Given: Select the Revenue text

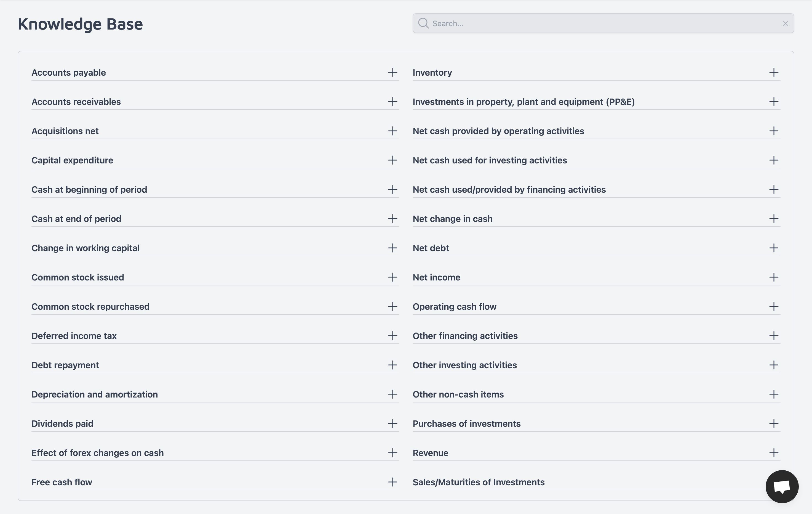Looking at the screenshot, I should (x=430, y=452).
